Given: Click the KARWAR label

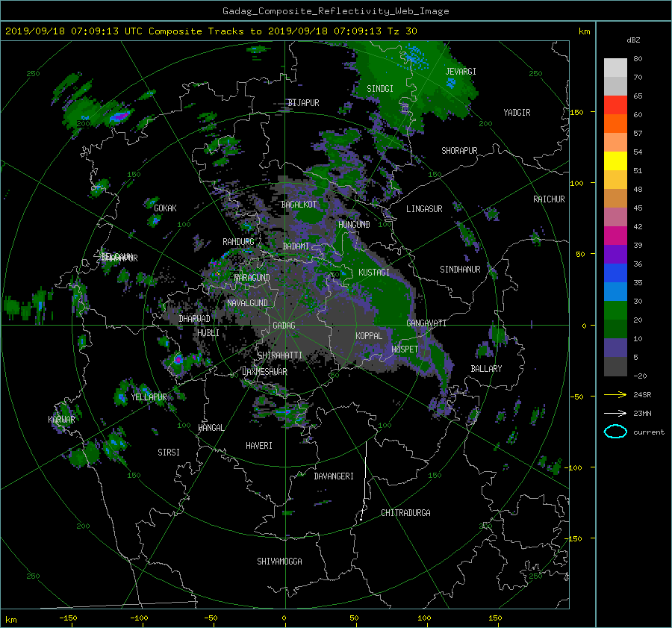Looking at the screenshot, I should 61,420.
